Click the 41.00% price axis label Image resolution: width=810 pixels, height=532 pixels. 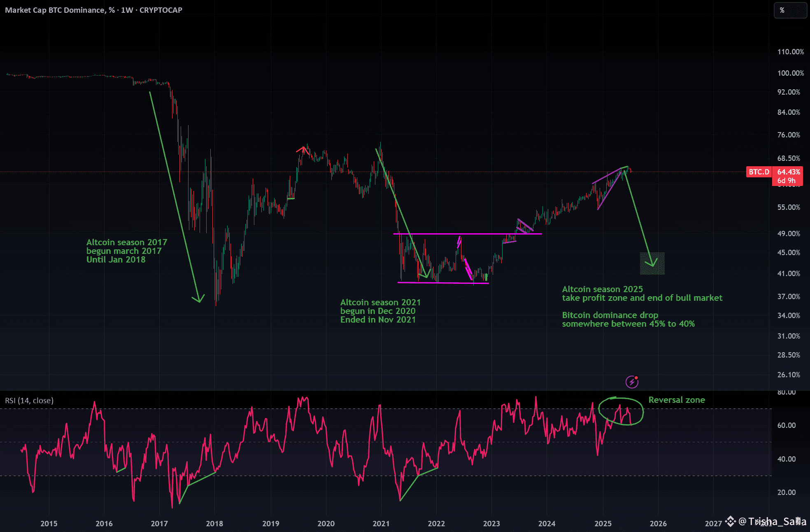coord(789,274)
